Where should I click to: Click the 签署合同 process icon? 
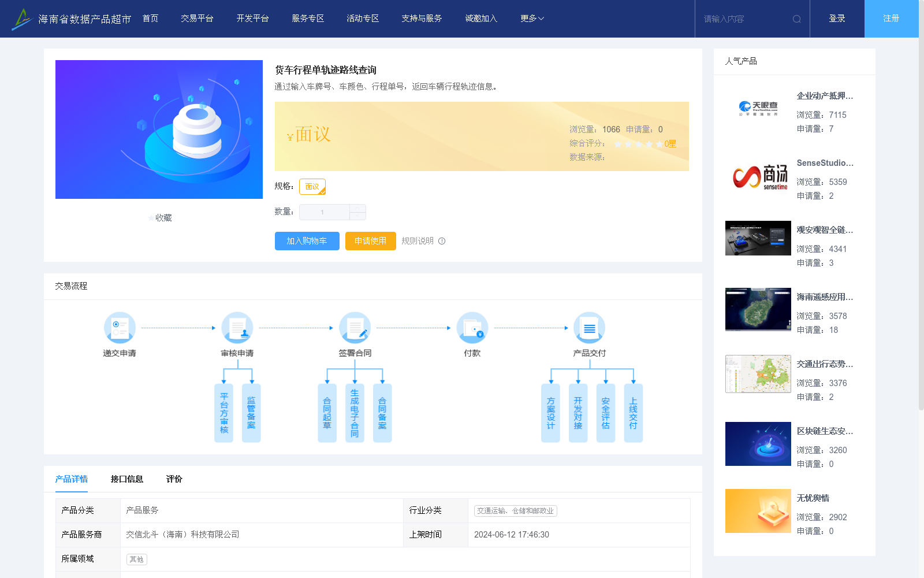(355, 328)
